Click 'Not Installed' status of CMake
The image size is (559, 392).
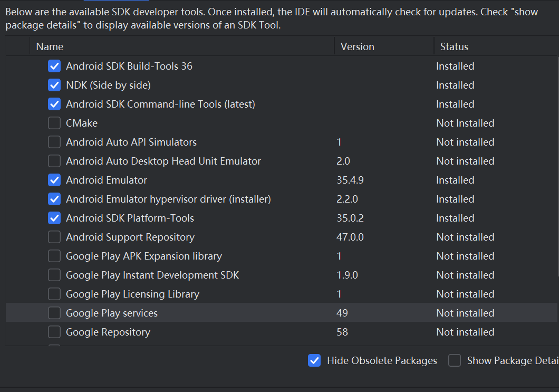(465, 123)
